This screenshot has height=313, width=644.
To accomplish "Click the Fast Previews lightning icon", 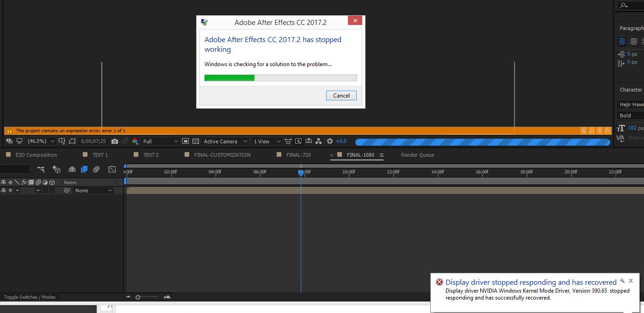I will coord(298,141).
